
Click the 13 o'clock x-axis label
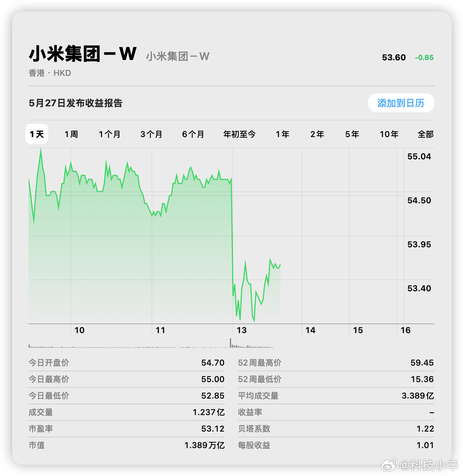[x=242, y=330]
